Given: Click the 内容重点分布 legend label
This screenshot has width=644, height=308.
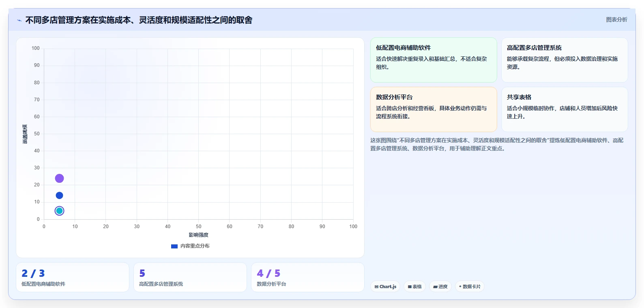Looking at the screenshot, I should (195, 246).
